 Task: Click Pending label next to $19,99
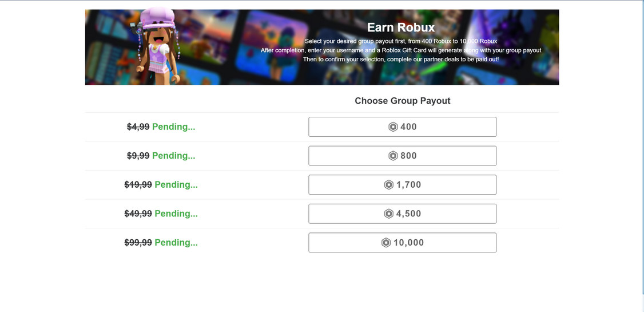pos(176,185)
